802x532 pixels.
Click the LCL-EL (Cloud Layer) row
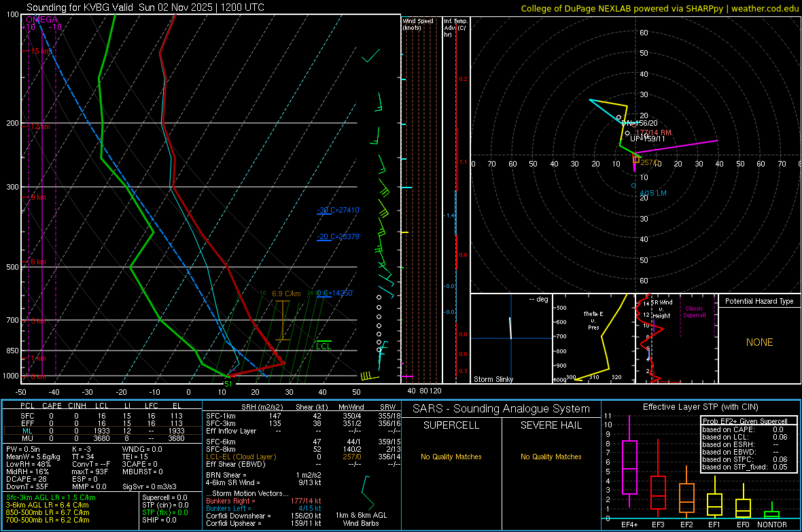(302, 457)
